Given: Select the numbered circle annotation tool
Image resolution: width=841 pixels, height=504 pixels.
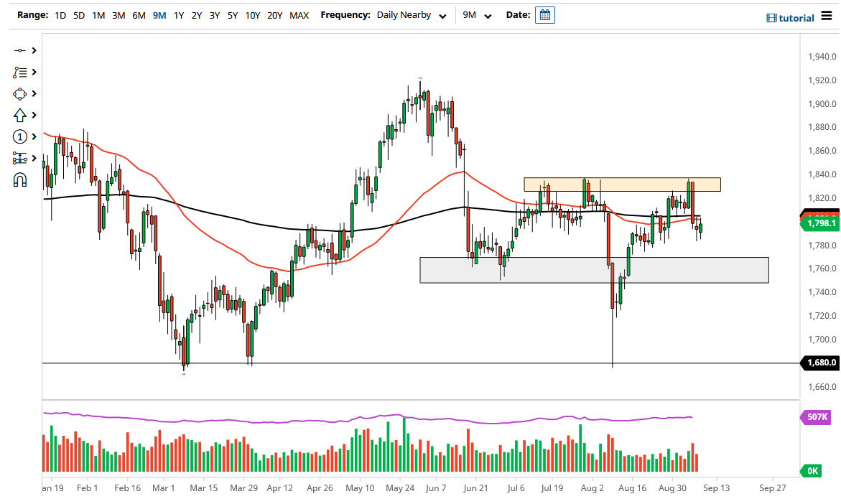Looking at the screenshot, I should pos(19,136).
